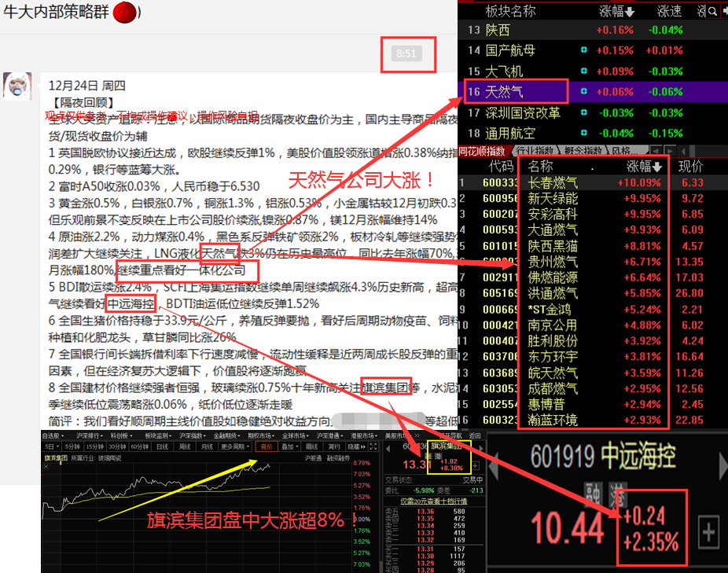Open the 全球市场 menu

point(296,435)
